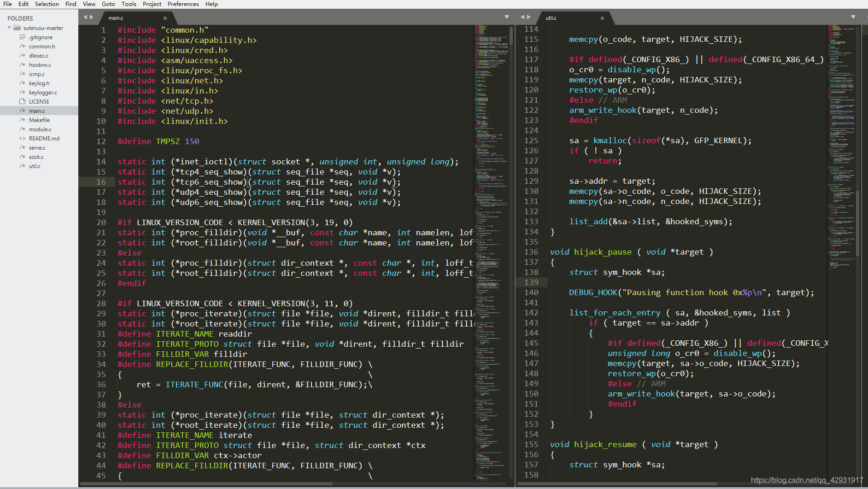Screen dimensions: 868x489
Task: Open serve.c in the sidebar
Action: [37, 148]
